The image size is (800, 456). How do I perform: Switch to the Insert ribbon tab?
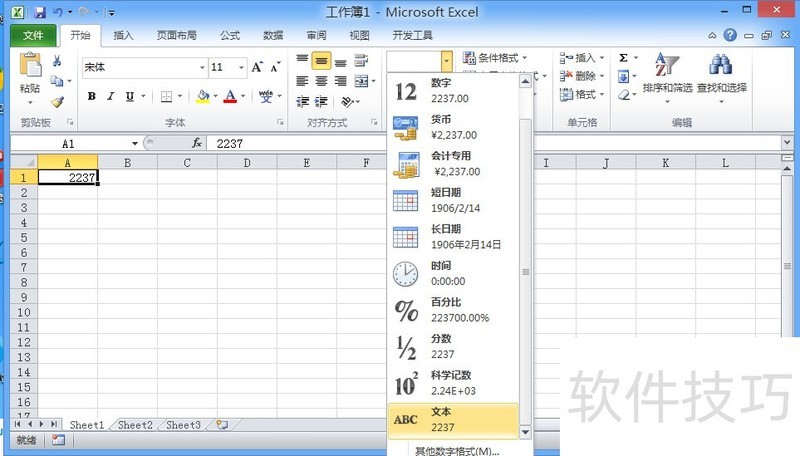pyautogui.click(x=123, y=35)
